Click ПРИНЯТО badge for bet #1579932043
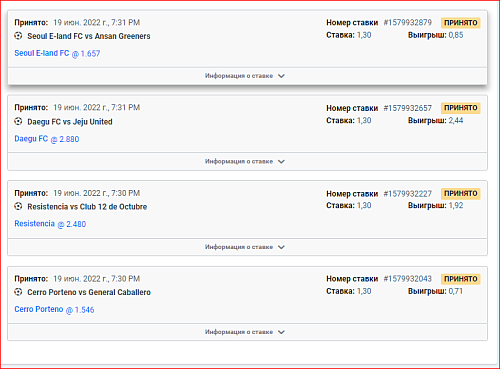This screenshot has height=369, width=500. coord(461,279)
